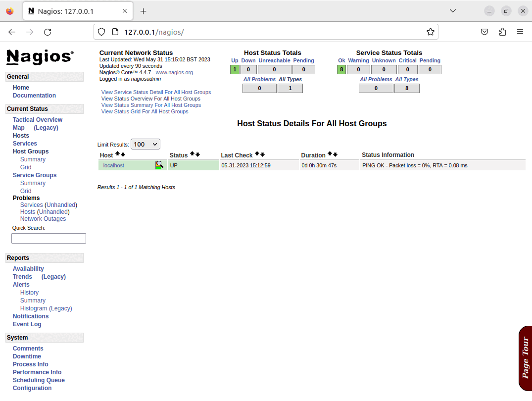Save the page to Pocket
The image size is (532, 401).
coord(484,31)
